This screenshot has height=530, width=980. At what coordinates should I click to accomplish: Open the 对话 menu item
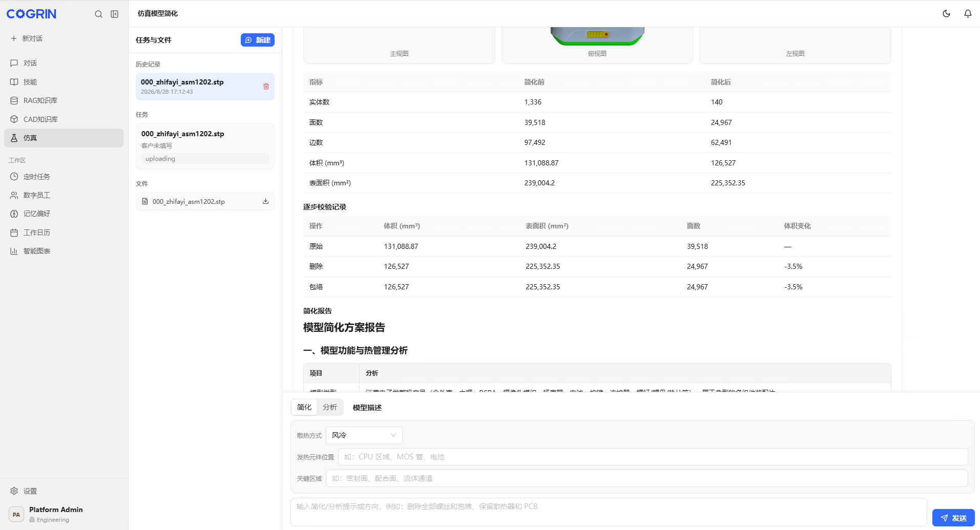coord(64,63)
